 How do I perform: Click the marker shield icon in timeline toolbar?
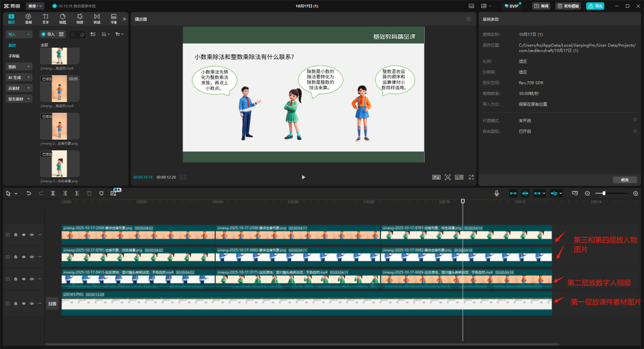coord(101,193)
